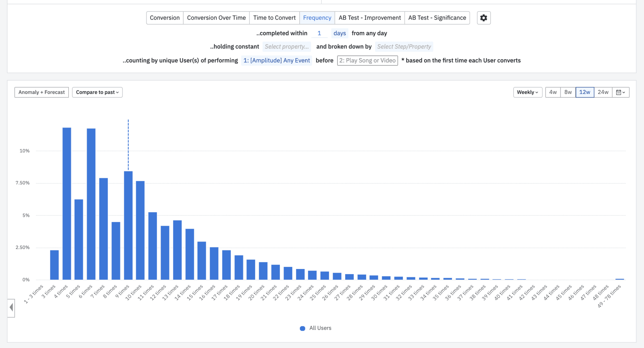
Task: Click the Anomaly + Forecast button
Action: tap(42, 92)
